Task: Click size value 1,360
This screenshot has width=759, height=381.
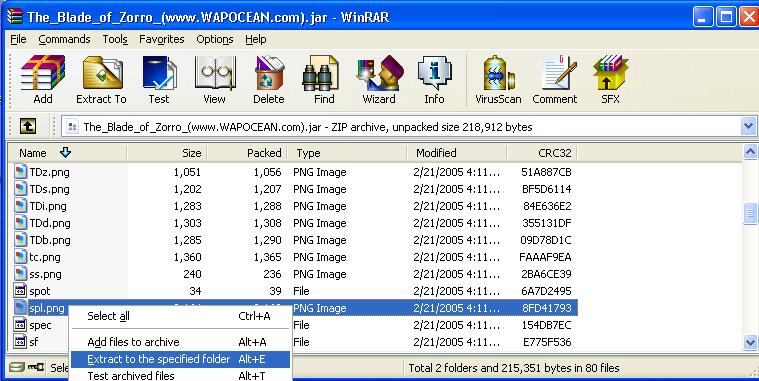Action: coord(187,257)
